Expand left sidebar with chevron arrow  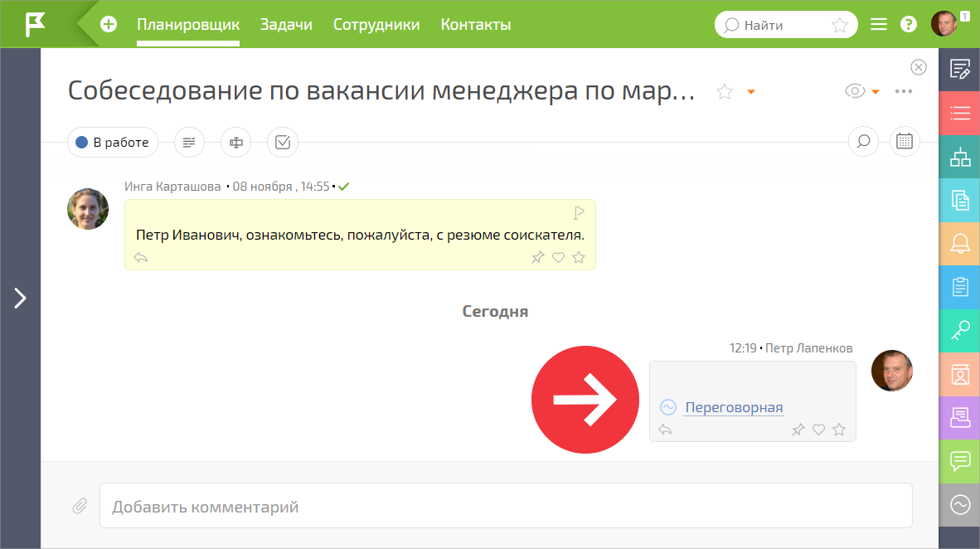coord(20,299)
